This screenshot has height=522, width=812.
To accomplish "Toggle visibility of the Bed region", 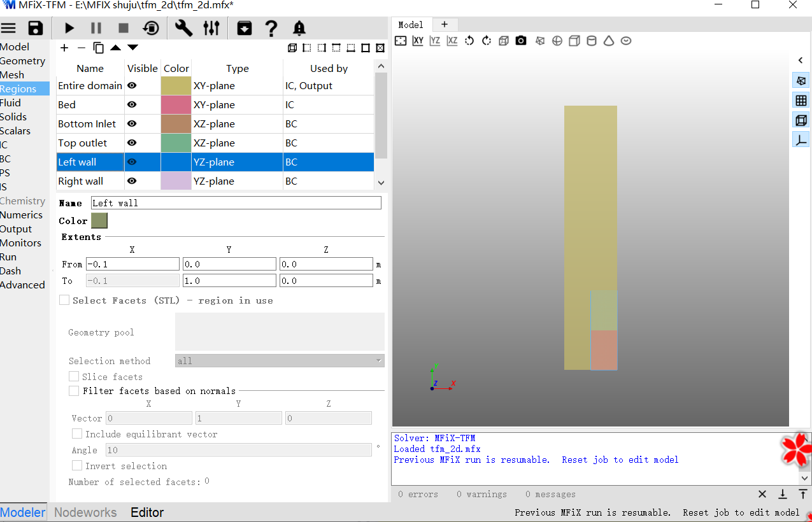I will (132, 104).
